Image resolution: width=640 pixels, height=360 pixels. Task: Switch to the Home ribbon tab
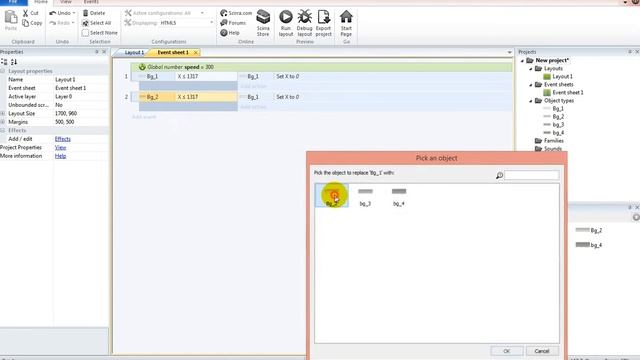point(41,2)
